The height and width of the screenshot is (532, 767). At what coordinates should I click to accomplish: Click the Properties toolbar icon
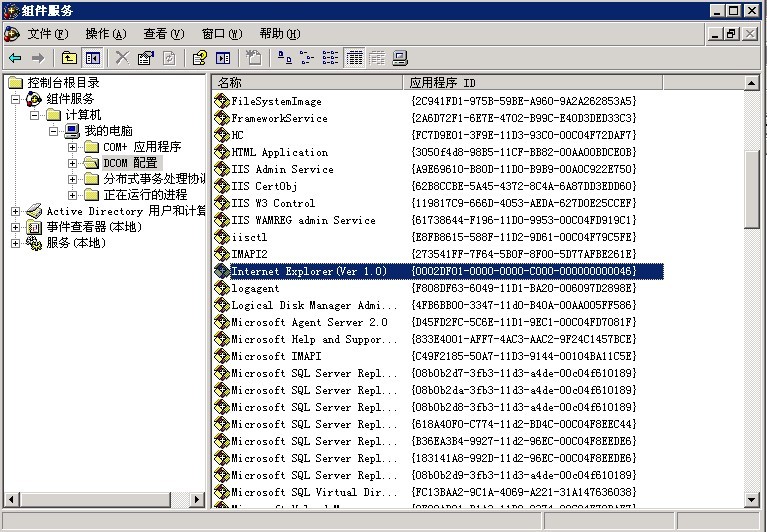tap(146, 58)
